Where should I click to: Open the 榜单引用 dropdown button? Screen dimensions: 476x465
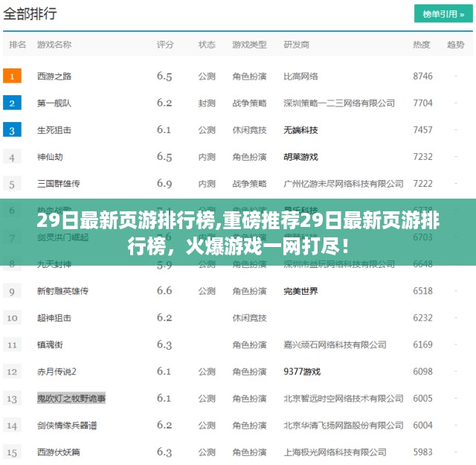[x=443, y=13]
